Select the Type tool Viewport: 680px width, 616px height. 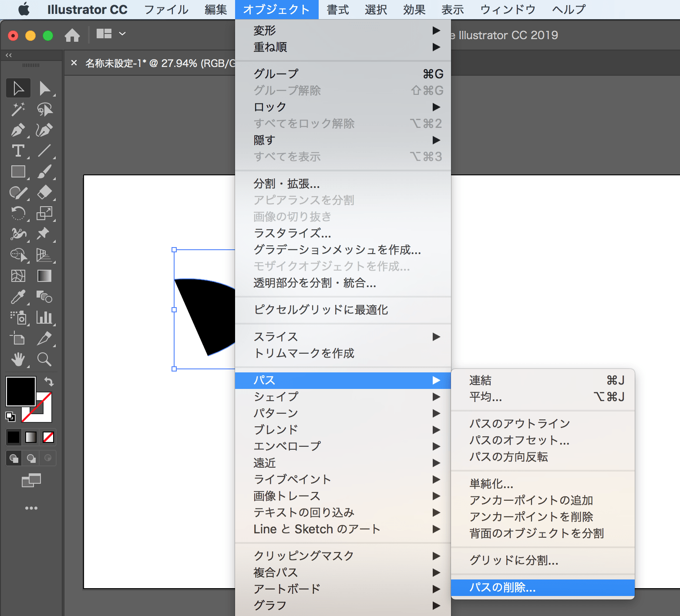tap(18, 151)
